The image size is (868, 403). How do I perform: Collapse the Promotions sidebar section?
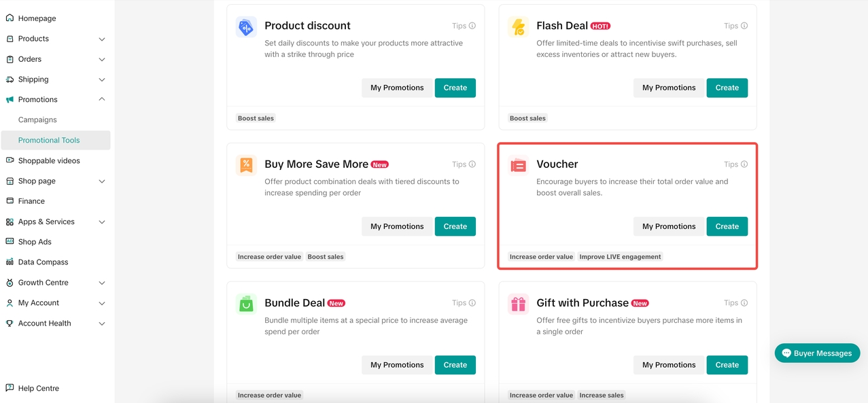pyautogui.click(x=102, y=99)
